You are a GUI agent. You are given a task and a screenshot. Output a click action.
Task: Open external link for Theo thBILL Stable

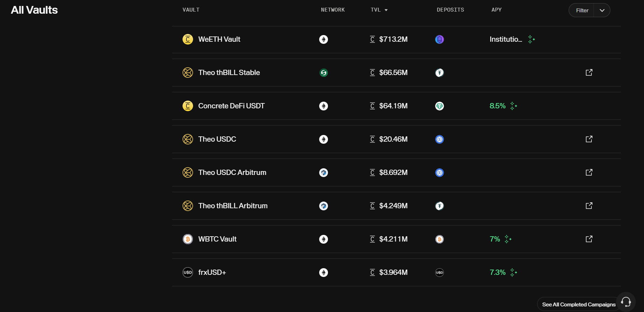(589, 73)
